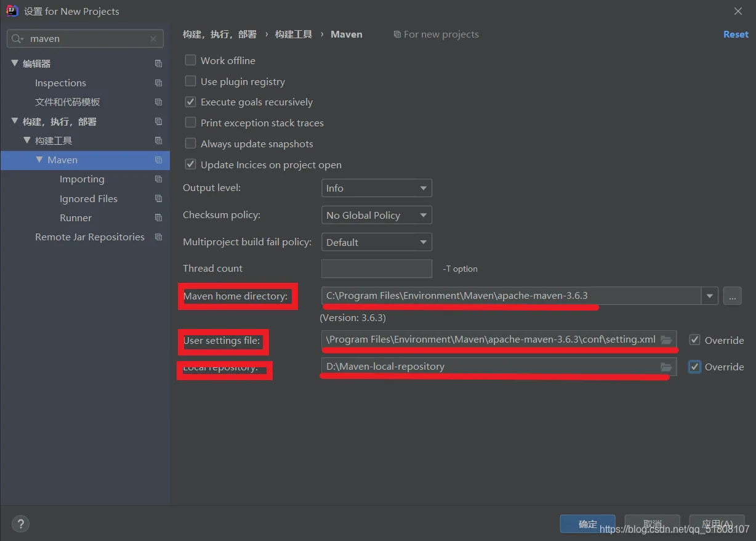Screen dimensions: 756x541
Task: Select Remote Jar Repositories item
Action: tap(90, 237)
